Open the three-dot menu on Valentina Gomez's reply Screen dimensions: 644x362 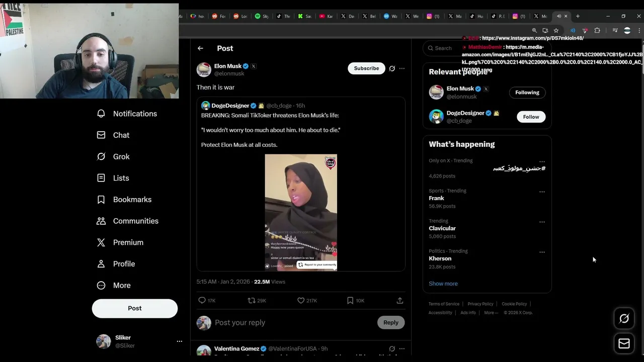click(401, 348)
